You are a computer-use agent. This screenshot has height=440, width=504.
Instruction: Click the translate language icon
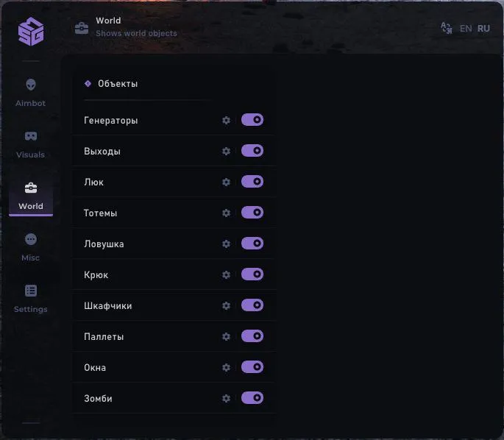(446, 28)
